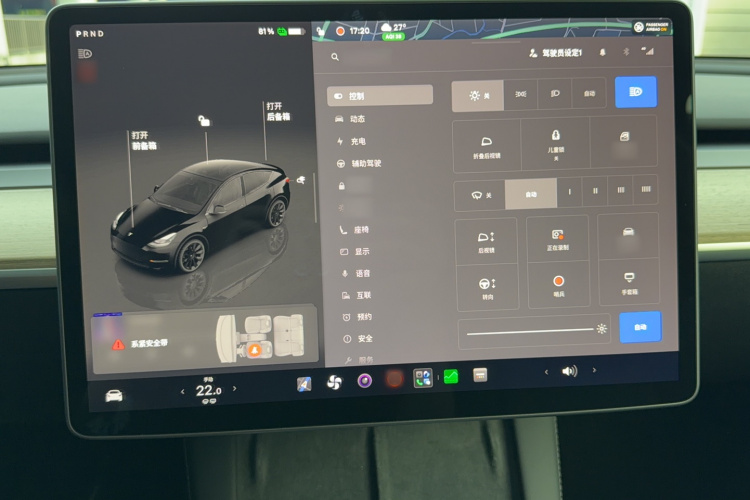The height and width of the screenshot is (500, 750).
Task: Open the app launcher grid icon
Action: tap(423, 378)
